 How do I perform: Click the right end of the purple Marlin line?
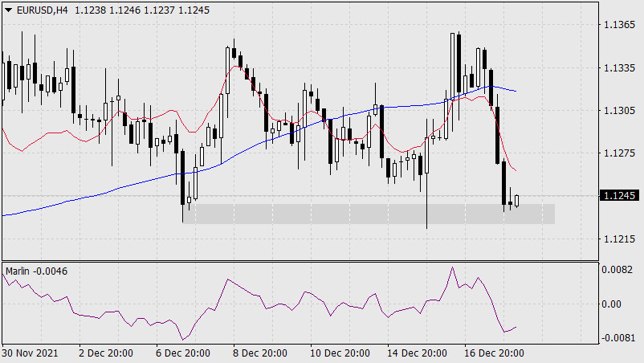(516, 328)
